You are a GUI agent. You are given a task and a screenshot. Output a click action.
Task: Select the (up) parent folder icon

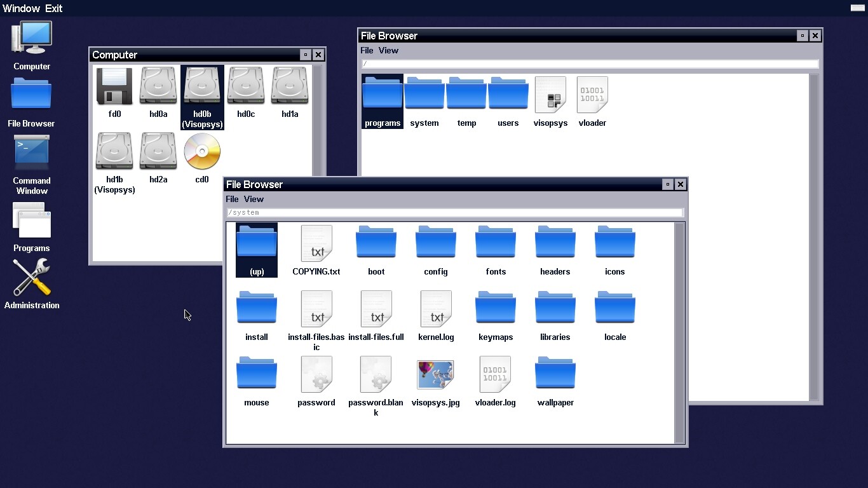[257, 245]
